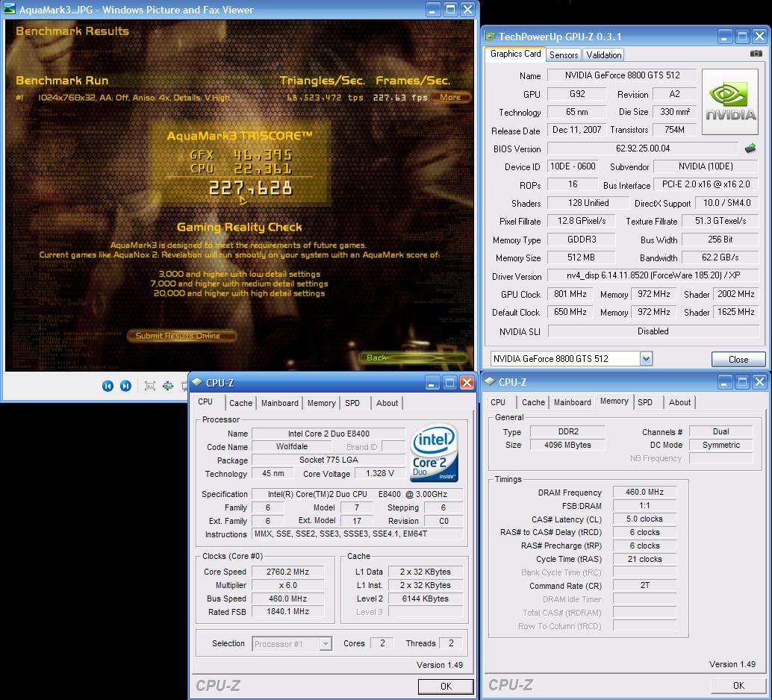Click the Memory Type value GDDR3

(x=582, y=240)
